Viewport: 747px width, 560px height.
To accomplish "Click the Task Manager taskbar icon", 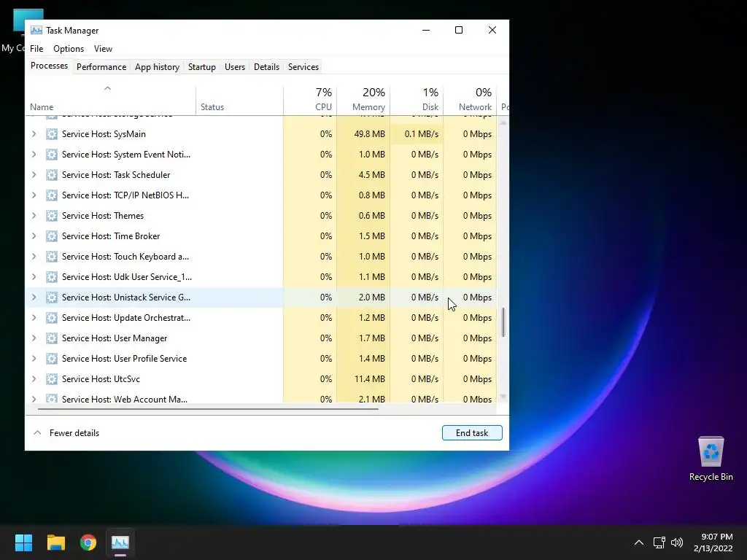I will (120, 542).
